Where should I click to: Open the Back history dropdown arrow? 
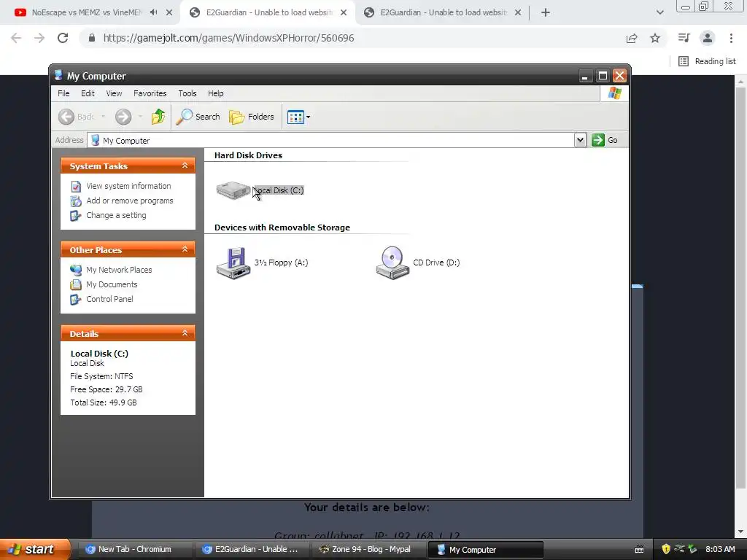[103, 117]
